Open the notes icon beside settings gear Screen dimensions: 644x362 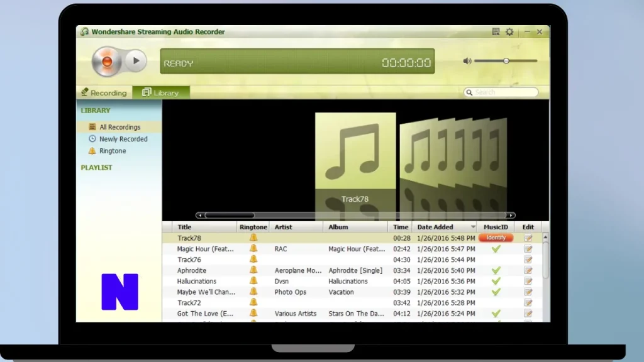pyautogui.click(x=496, y=31)
